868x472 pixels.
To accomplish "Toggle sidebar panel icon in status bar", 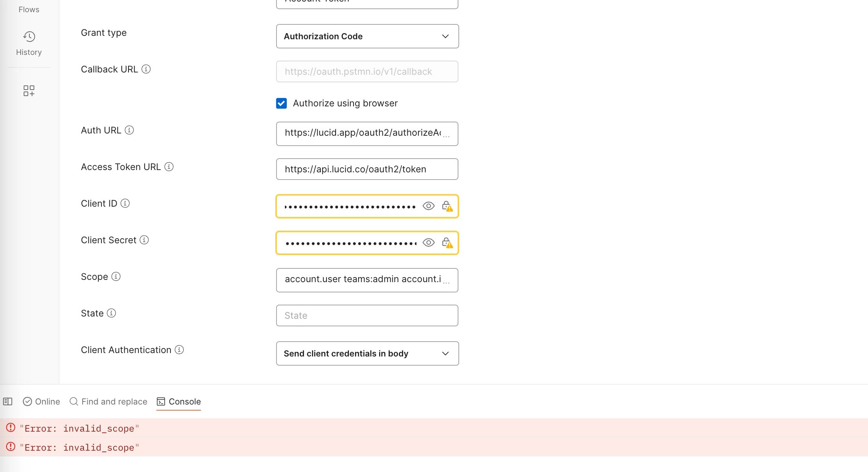I will (8, 401).
